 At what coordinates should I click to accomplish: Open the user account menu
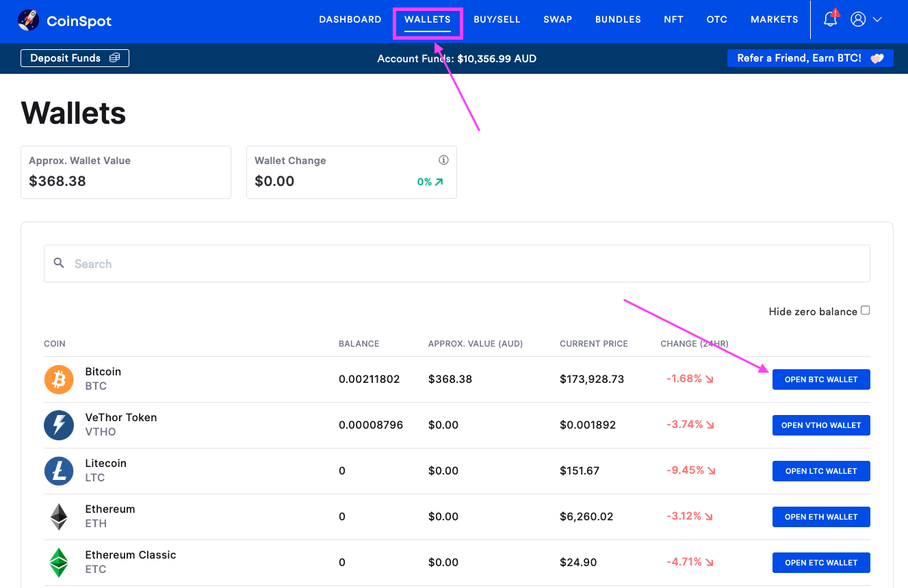coord(866,19)
